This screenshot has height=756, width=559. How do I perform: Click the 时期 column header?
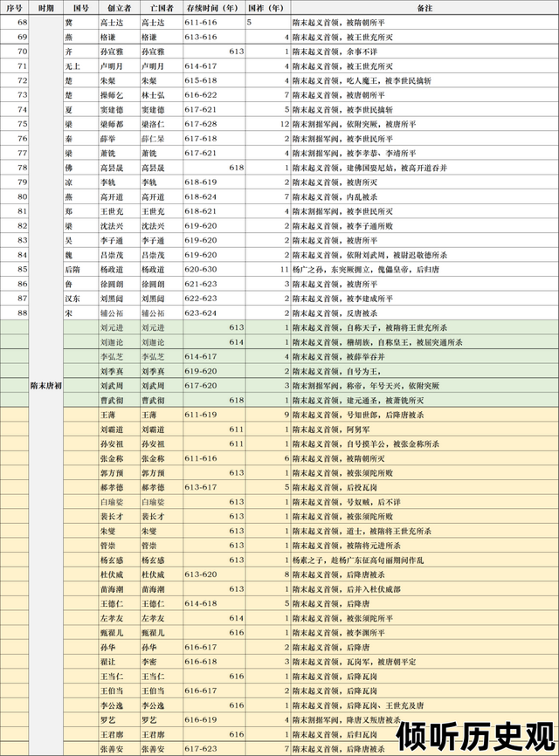click(45, 8)
